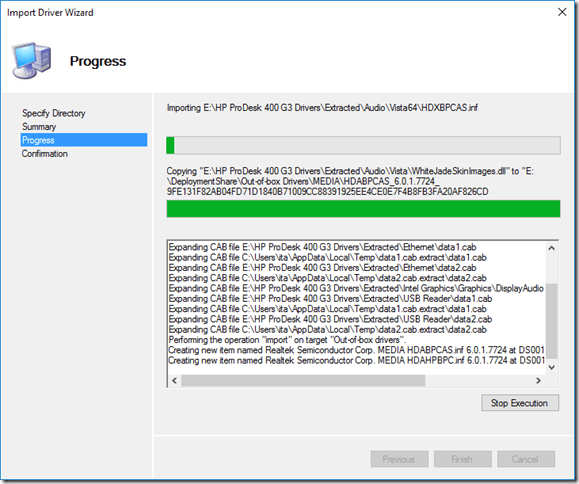Screen dimensions: 579x484
Task: Click the computer wizard icon beside Progress
Action: pyautogui.click(x=31, y=60)
